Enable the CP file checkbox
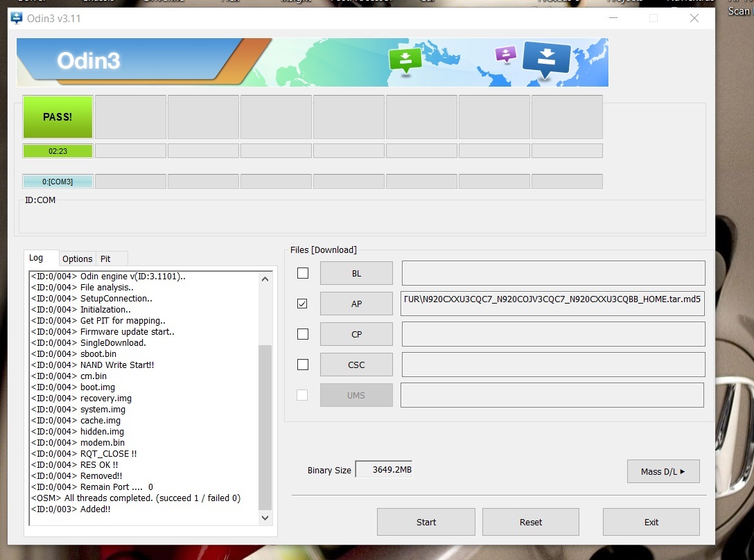The width and height of the screenshot is (754, 560). coord(303,334)
